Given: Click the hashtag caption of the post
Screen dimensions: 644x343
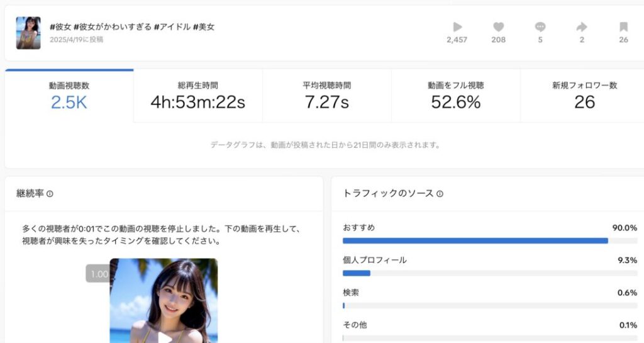Looking at the screenshot, I should pyautogui.click(x=132, y=27).
